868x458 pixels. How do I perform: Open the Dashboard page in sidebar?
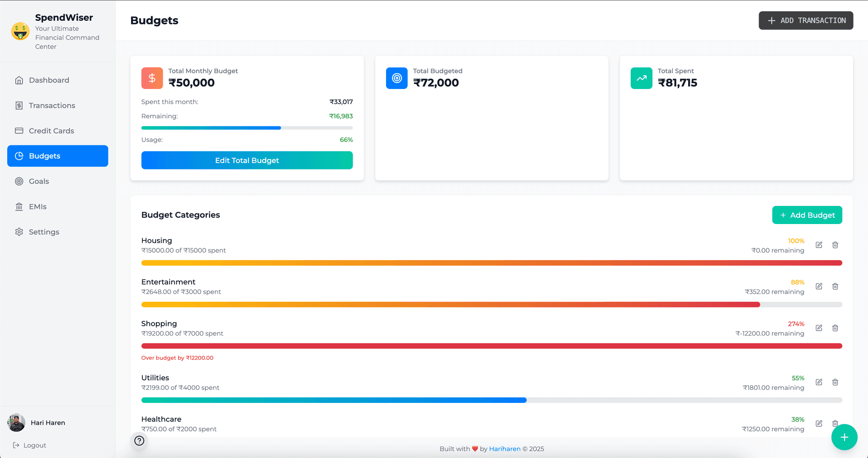[49, 80]
